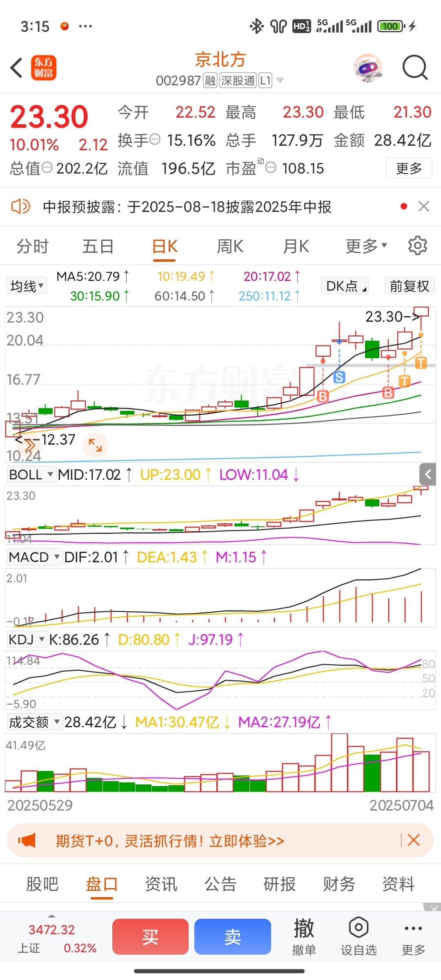Tap the 深股通 badge
The image size is (441, 980).
pyautogui.click(x=238, y=80)
